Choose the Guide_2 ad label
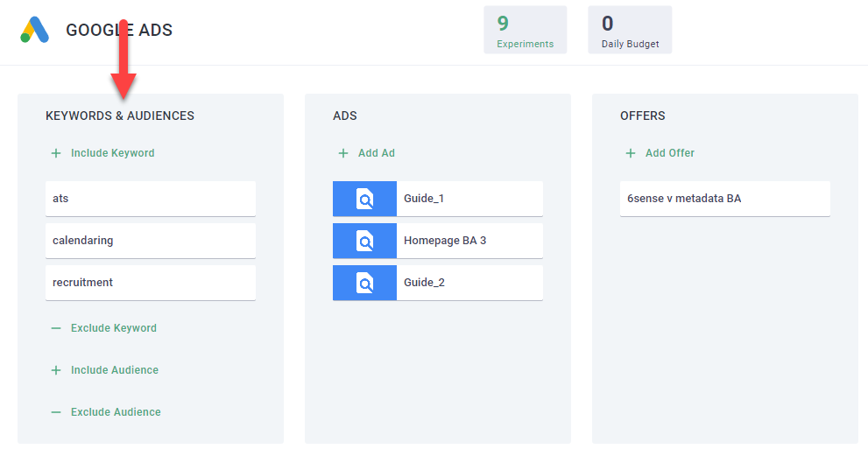The image size is (868, 456). click(425, 283)
